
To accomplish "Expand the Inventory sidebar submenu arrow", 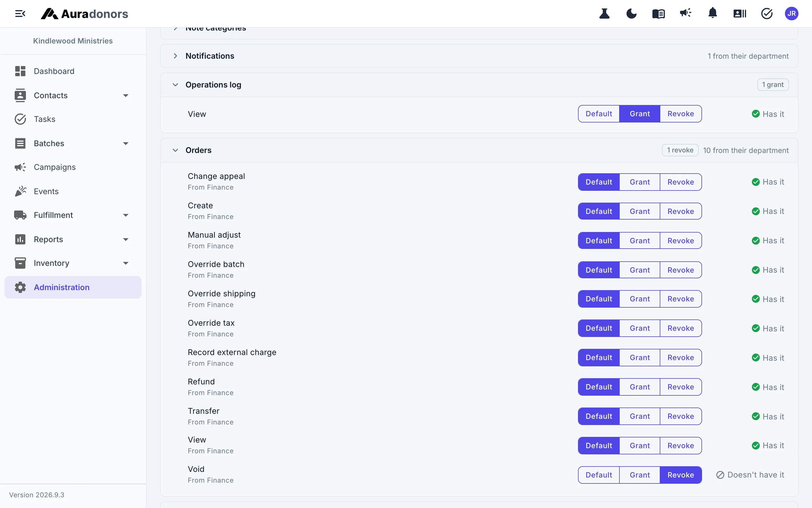I will (x=126, y=263).
